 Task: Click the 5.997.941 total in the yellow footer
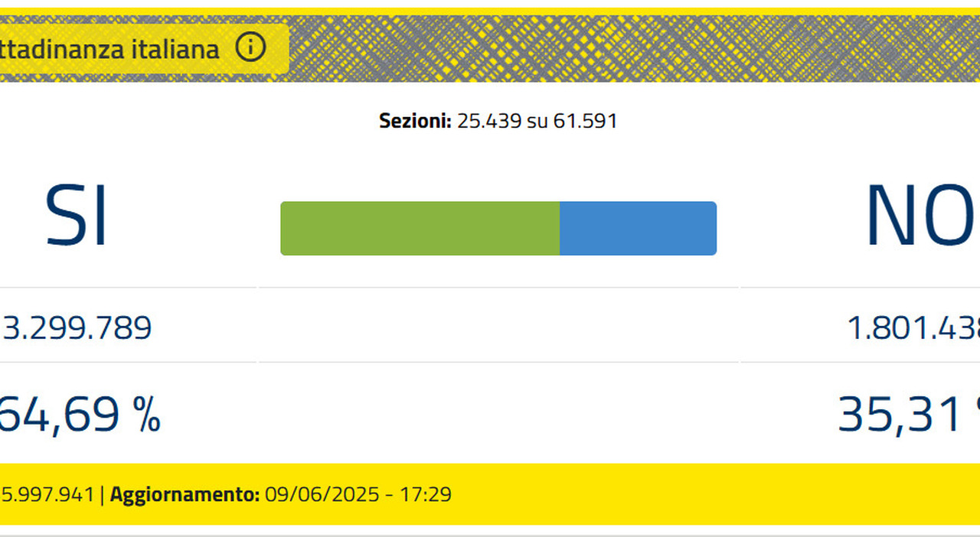coord(47,494)
